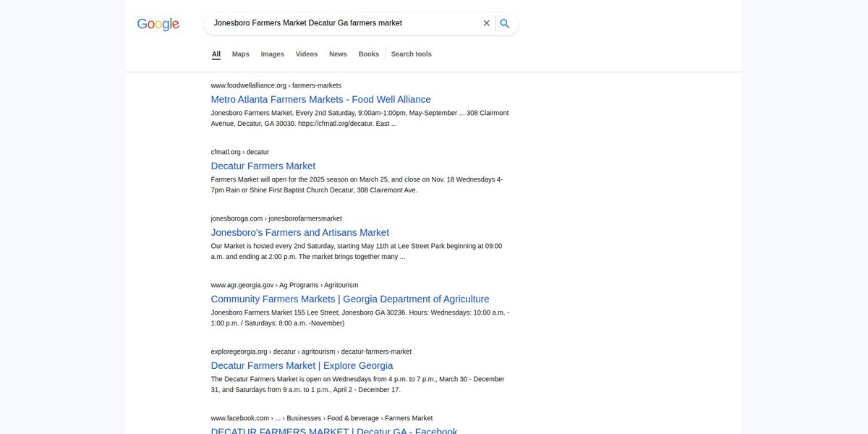Image resolution: width=868 pixels, height=434 pixels.
Task: Open Metro Atlanta Farmers Markets result
Action: (x=321, y=99)
